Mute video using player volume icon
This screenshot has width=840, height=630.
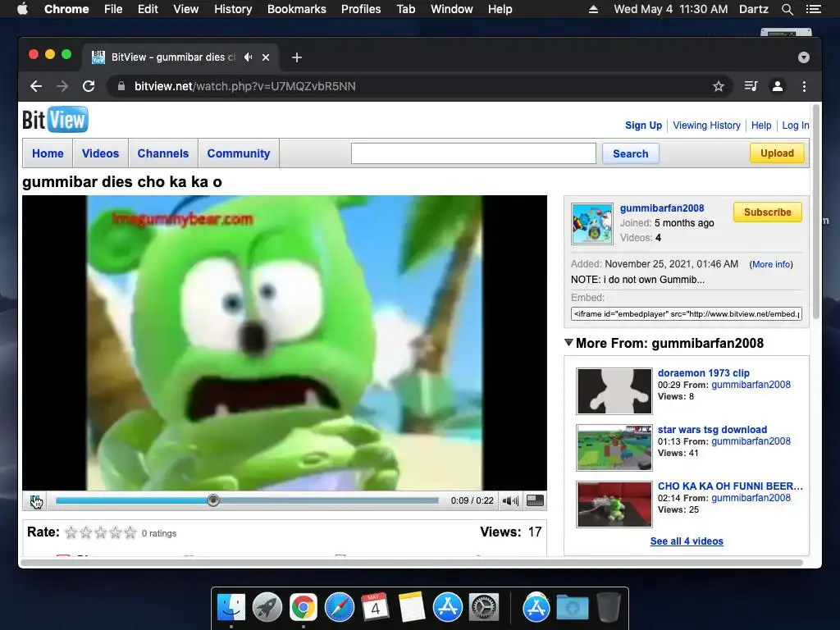click(510, 501)
